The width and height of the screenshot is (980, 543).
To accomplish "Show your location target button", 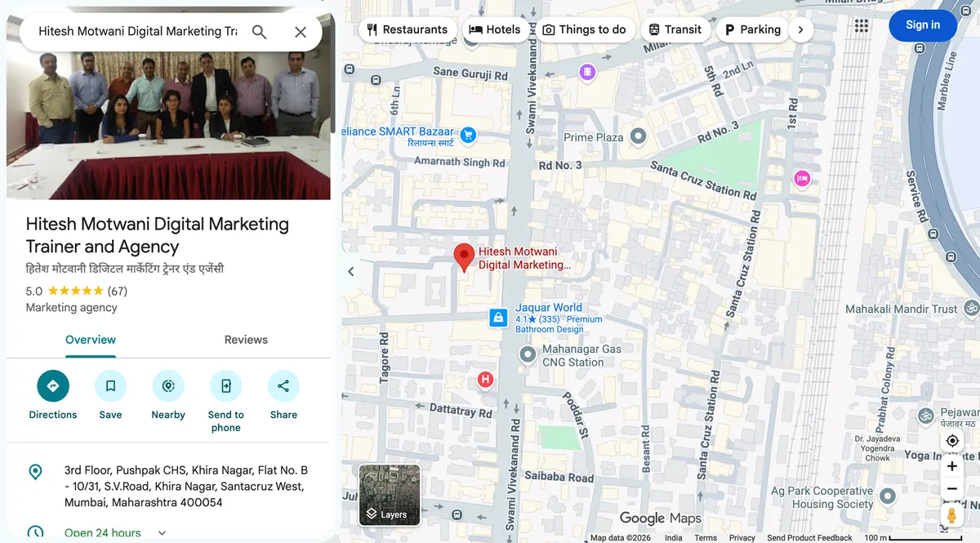I will coord(952,441).
